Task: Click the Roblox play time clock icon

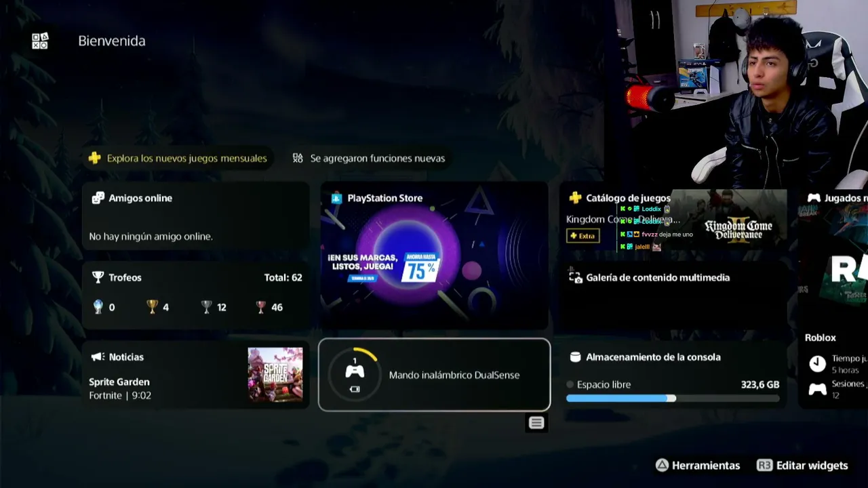Action: [x=818, y=364]
